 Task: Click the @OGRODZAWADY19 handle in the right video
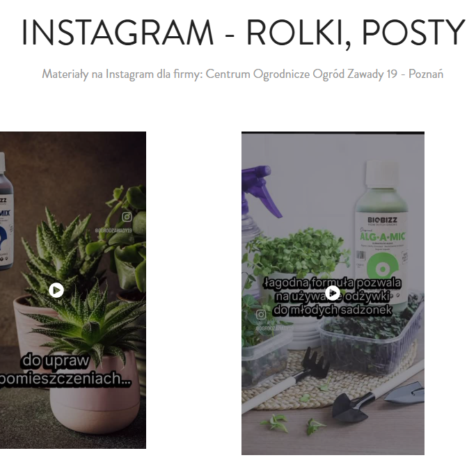[275, 328]
